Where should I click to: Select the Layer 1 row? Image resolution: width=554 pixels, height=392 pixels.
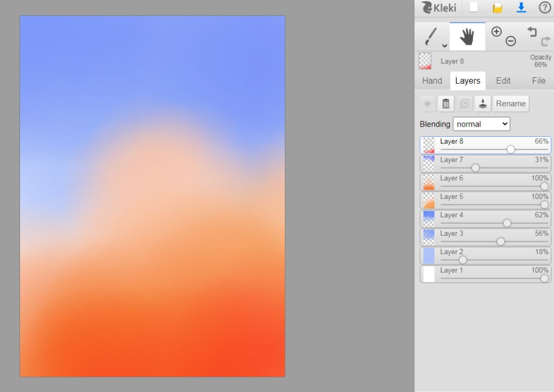(485, 274)
